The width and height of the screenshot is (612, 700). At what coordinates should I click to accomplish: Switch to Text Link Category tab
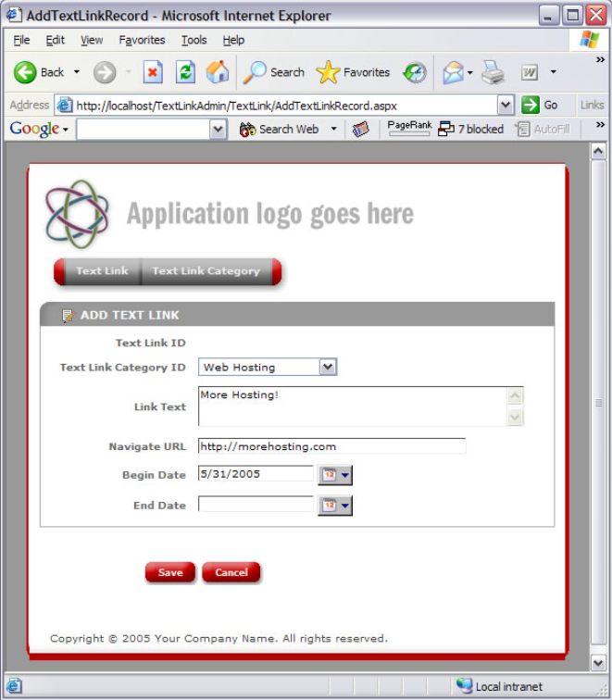pos(206,271)
